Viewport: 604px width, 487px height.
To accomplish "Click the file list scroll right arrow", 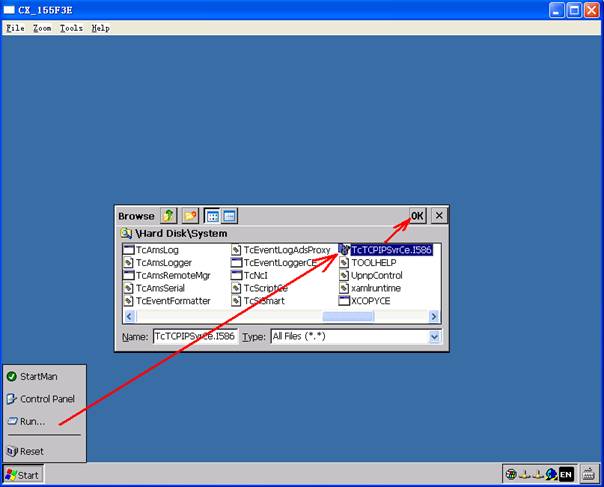I will tap(435, 316).
